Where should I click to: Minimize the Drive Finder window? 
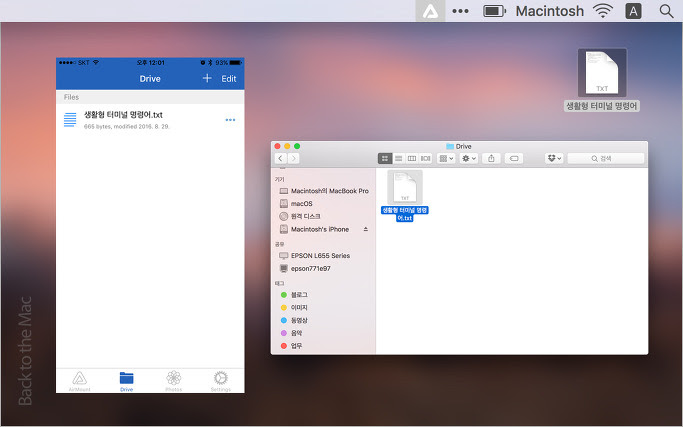(x=287, y=146)
